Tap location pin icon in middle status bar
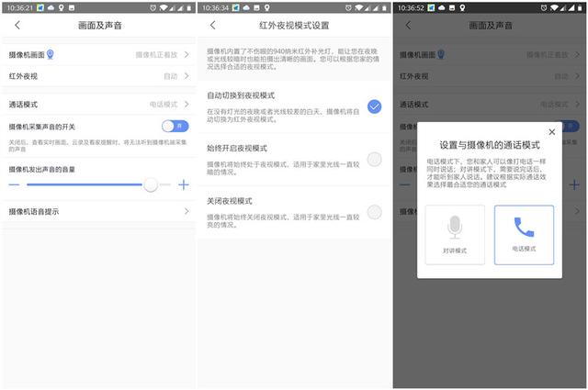588x390 pixels. click(x=267, y=7)
